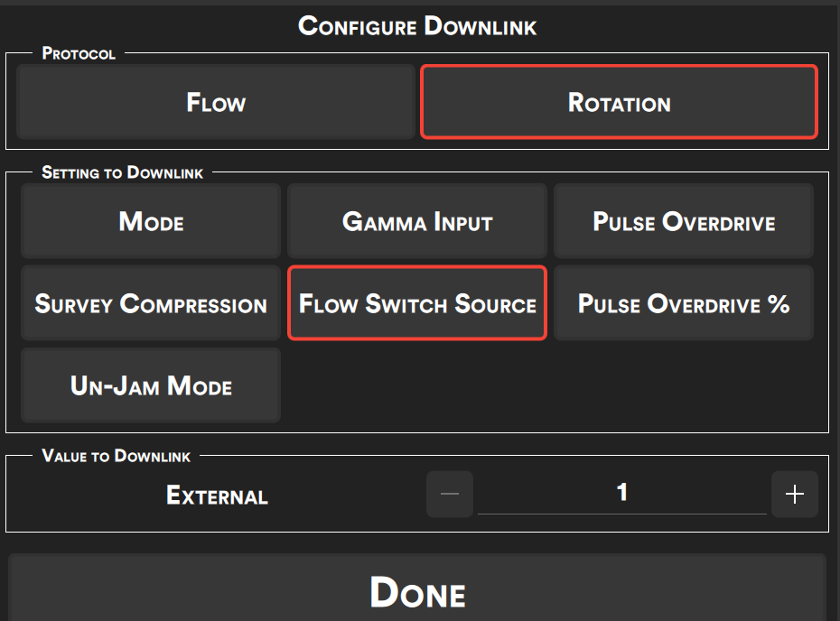Viewport: 840px width, 621px height.
Task: Select the Rotation protocol
Action: tap(619, 102)
